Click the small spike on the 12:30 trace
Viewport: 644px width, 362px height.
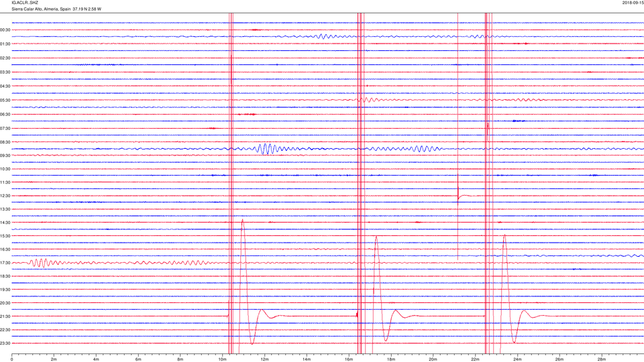pos(458,190)
